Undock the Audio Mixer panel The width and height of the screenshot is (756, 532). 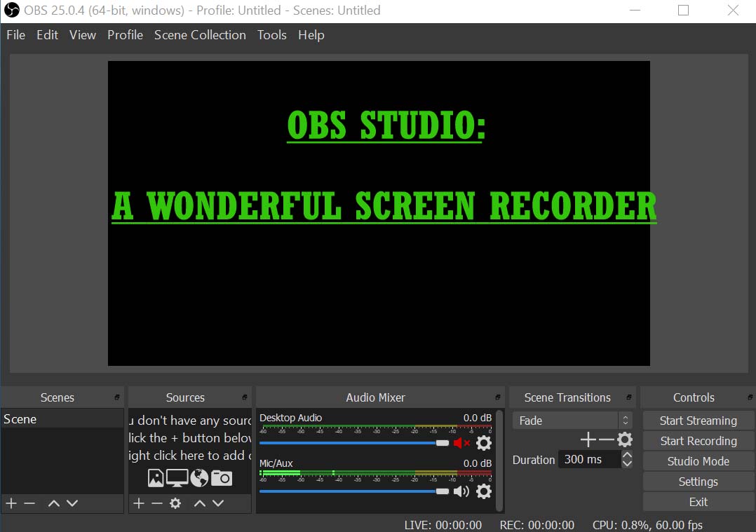point(498,397)
